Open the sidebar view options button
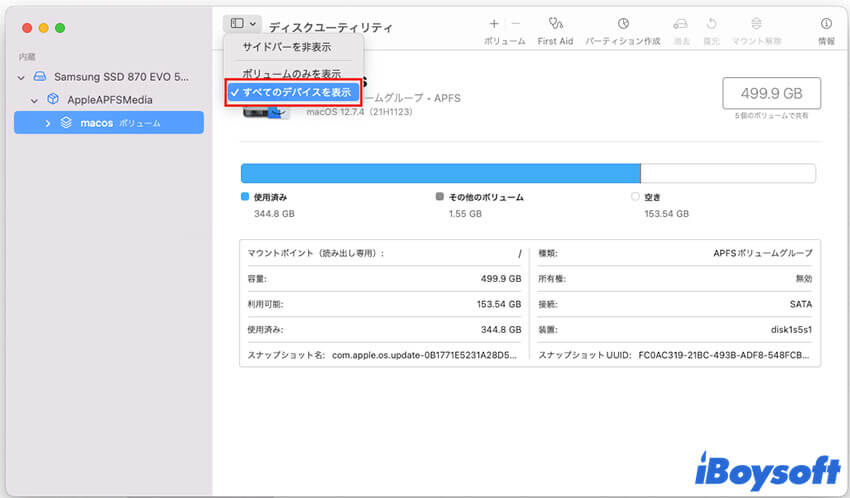The image size is (850, 498). [242, 24]
